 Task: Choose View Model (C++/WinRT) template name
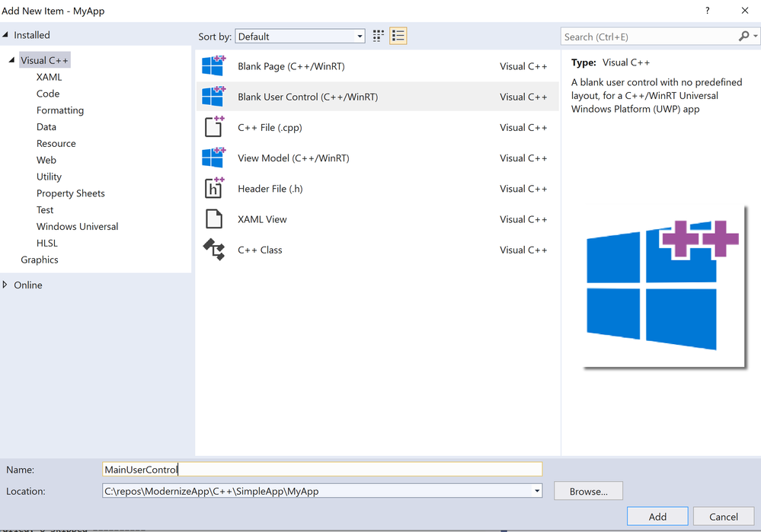click(x=293, y=158)
